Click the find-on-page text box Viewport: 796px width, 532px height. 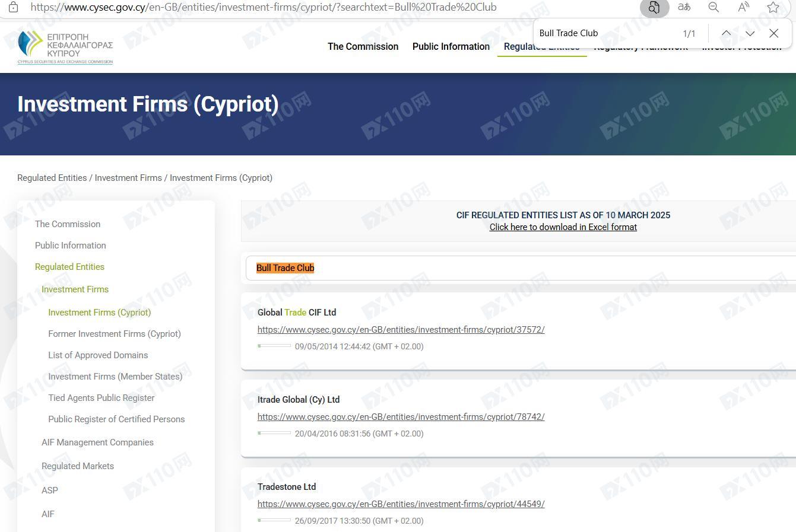(605, 33)
